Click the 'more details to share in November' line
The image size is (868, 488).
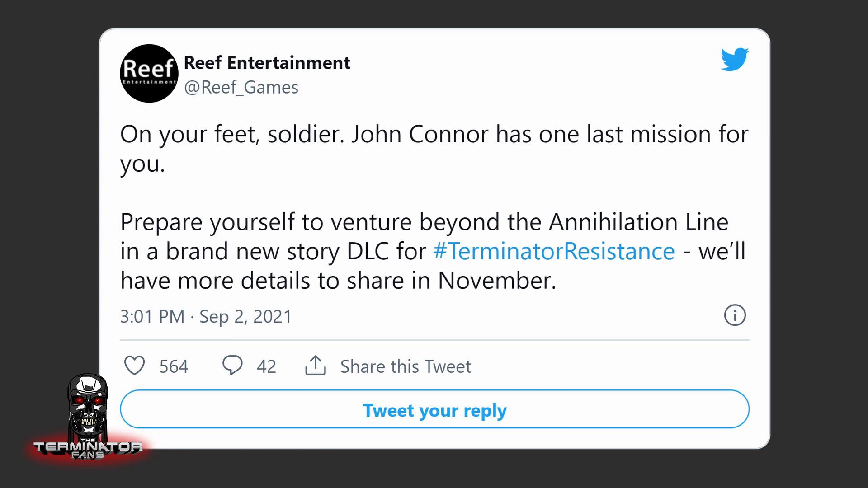pos(338,281)
